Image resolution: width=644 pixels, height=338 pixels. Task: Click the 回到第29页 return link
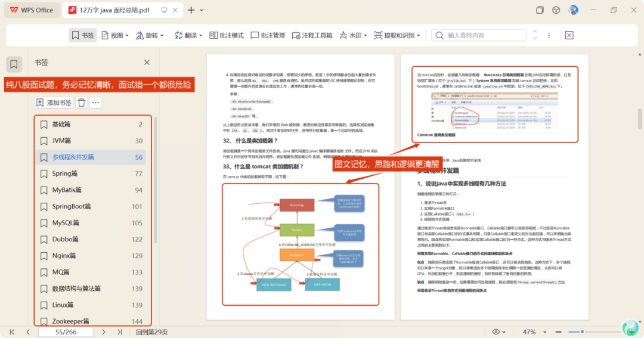152,332
